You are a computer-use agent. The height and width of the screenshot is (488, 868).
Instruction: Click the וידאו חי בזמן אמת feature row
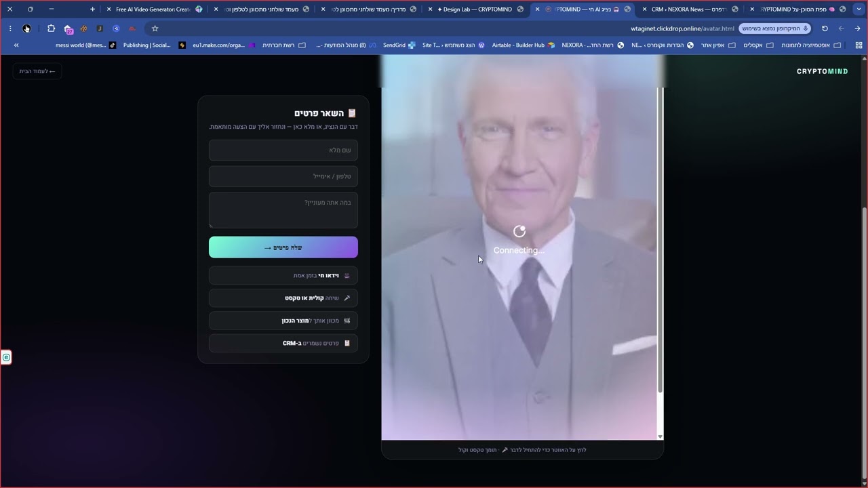[283, 275]
